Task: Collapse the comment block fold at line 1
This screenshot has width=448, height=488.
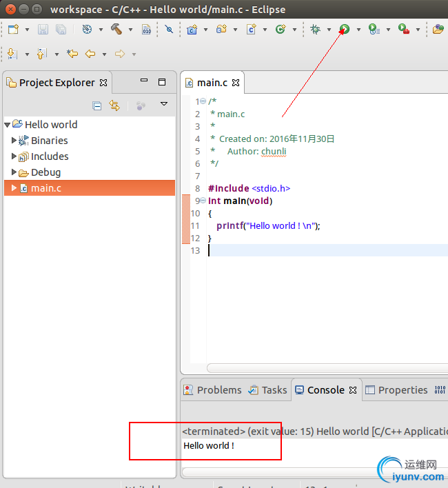Action: coord(203,101)
